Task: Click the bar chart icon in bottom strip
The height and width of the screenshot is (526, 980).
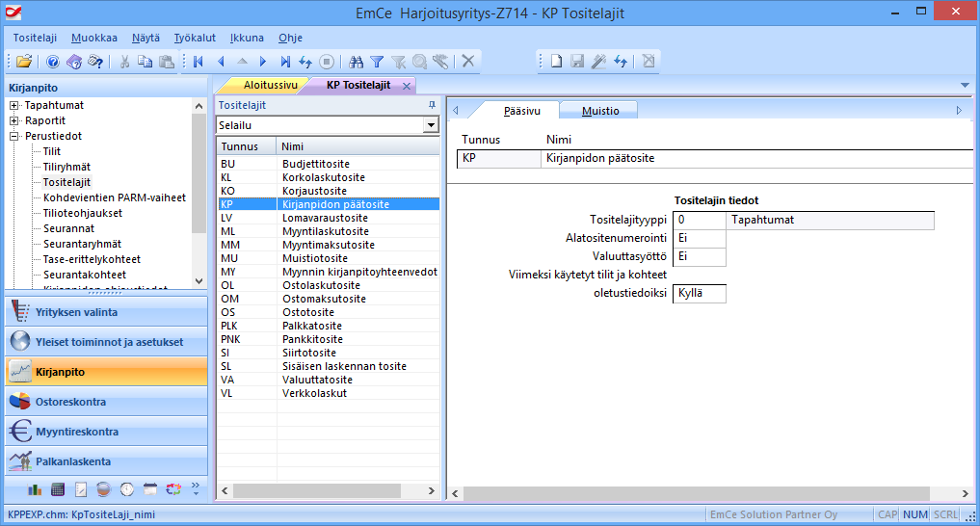Action: [x=35, y=489]
